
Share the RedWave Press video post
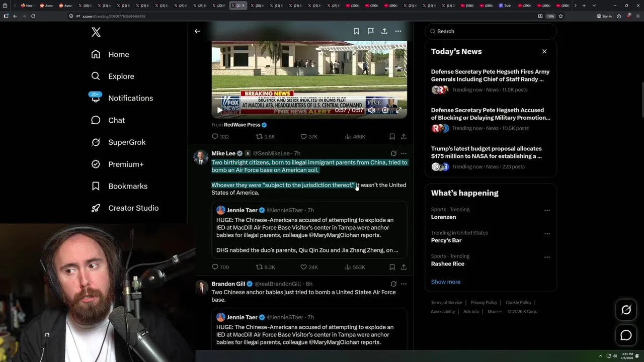click(404, 137)
